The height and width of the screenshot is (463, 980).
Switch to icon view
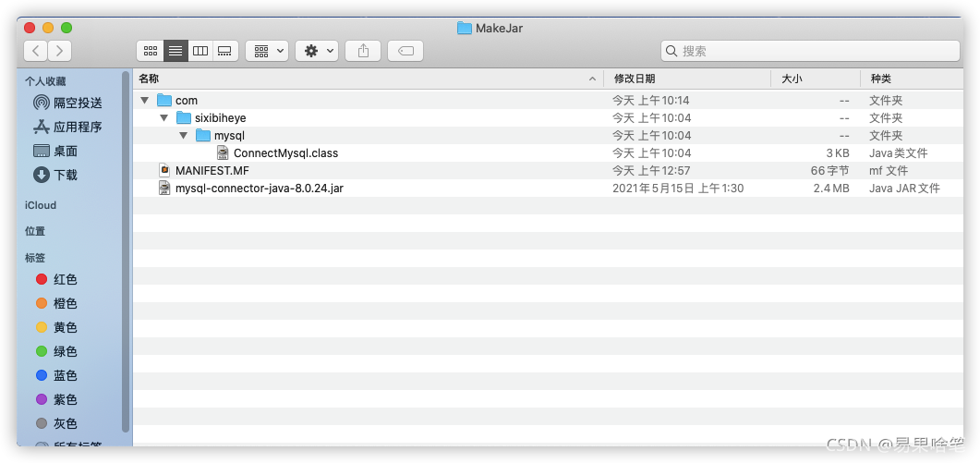point(151,51)
